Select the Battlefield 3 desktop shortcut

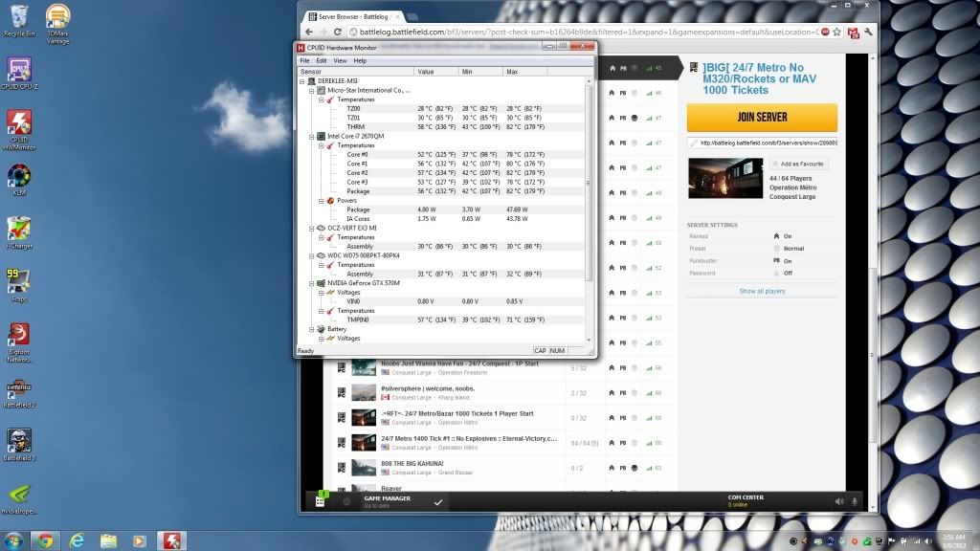(19, 446)
